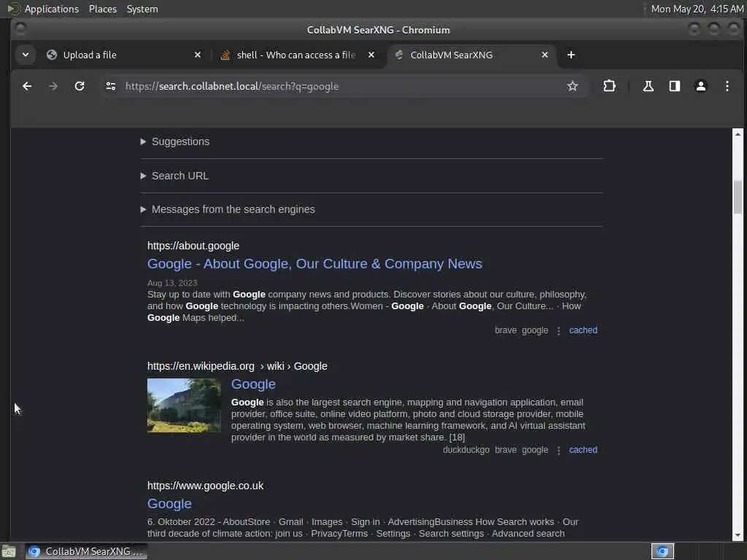This screenshot has width=747, height=560.
Task: Go back to the previous page
Action: 27,86
